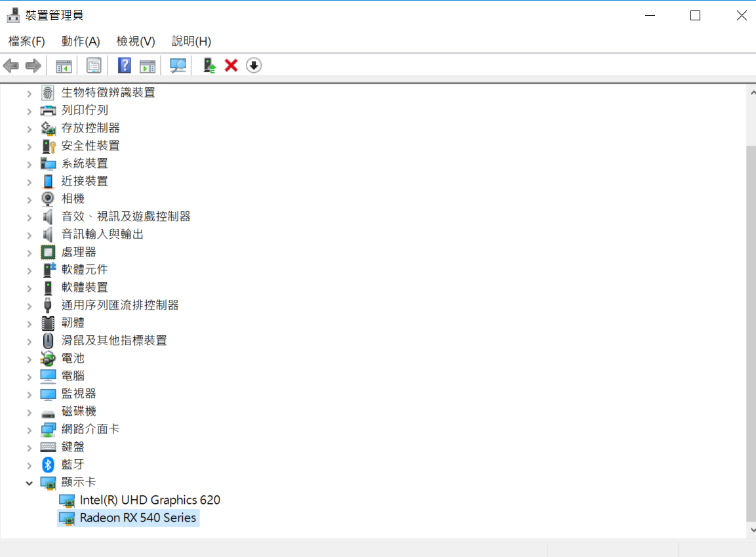Click the Disable device down-arrow icon
756x557 pixels.
click(254, 66)
